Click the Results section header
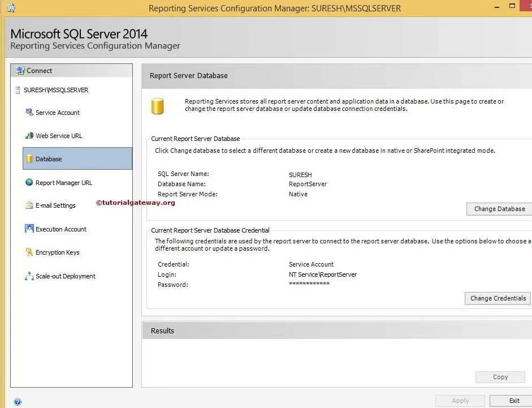This screenshot has width=532, height=408. click(x=162, y=330)
